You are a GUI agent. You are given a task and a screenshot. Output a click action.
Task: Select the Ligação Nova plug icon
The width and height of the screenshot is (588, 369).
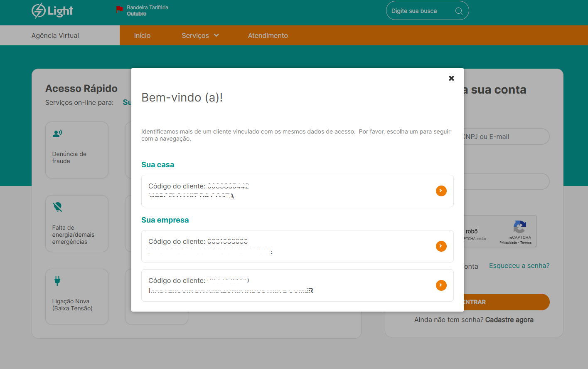pyautogui.click(x=57, y=281)
